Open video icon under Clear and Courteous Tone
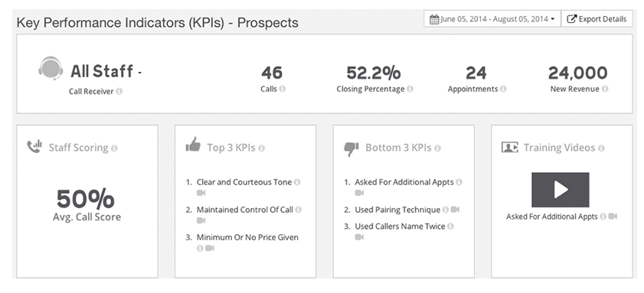The width and height of the screenshot is (644, 293). tap(201, 193)
